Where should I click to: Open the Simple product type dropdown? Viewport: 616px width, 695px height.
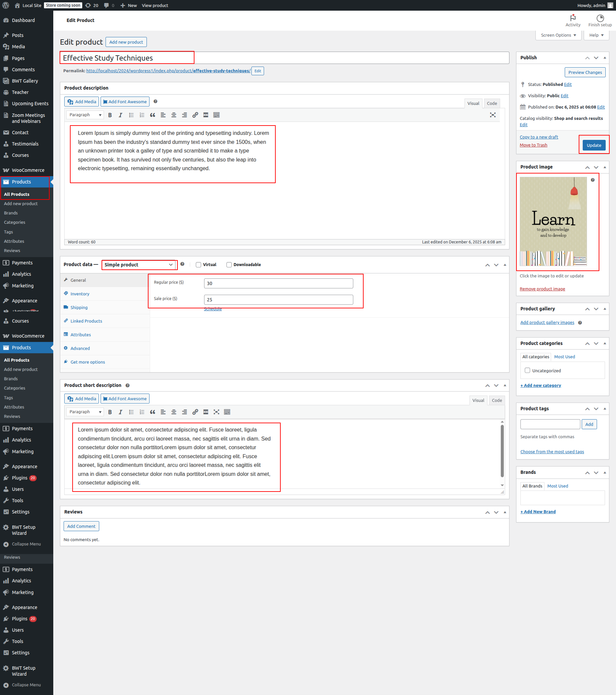click(139, 264)
